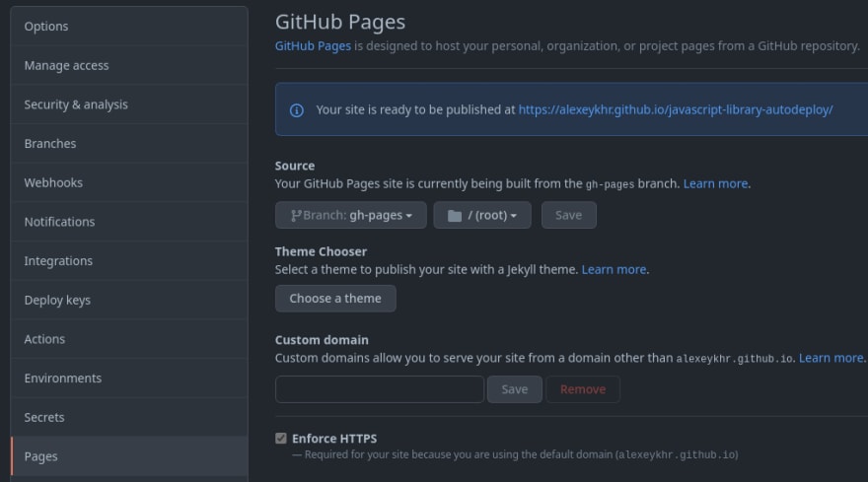Viewport: 868px width, 482px height.
Task: Open Options settings page
Action: pos(129,26)
